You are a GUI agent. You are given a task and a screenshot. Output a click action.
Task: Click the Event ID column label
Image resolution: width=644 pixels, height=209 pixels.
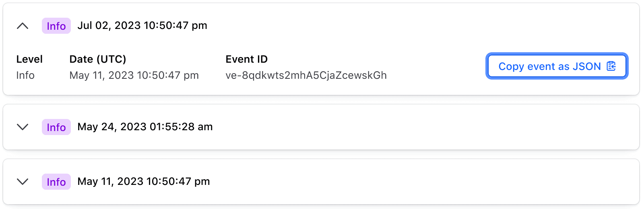tap(246, 59)
